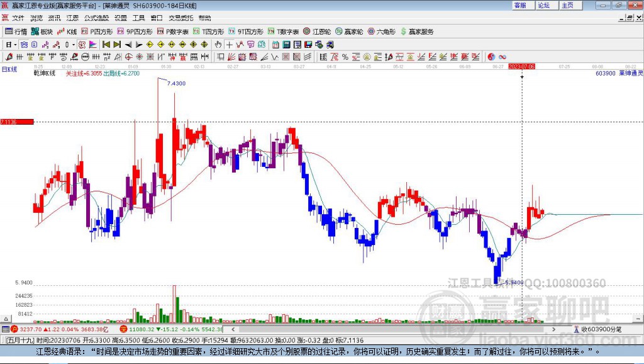
Task: Open the 板块 sector view
Action: coord(42,31)
